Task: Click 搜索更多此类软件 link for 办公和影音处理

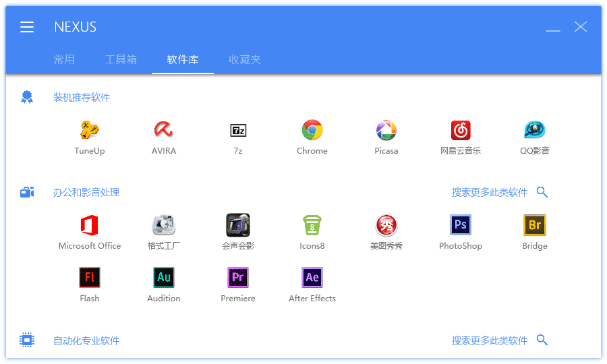Action: [x=490, y=192]
